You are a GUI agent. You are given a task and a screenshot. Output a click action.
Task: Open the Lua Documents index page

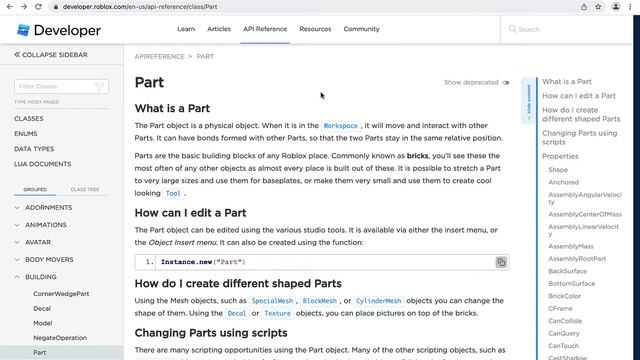(42, 164)
